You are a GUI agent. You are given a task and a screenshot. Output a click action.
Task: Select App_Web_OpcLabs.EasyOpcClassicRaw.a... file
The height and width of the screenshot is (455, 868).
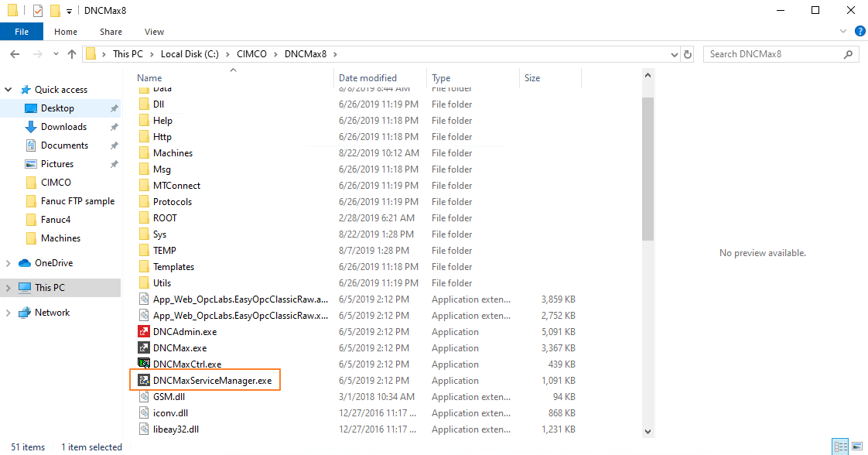click(x=357, y=299)
